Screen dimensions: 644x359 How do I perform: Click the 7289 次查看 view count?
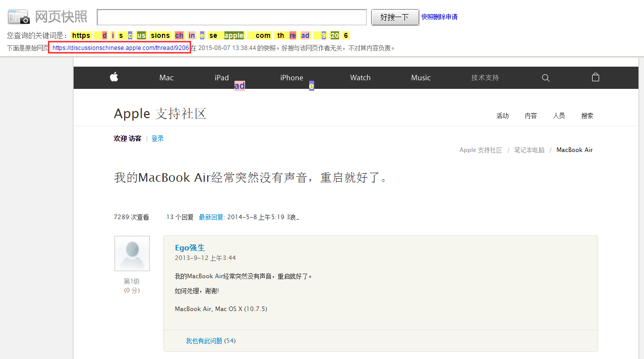[132, 217]
